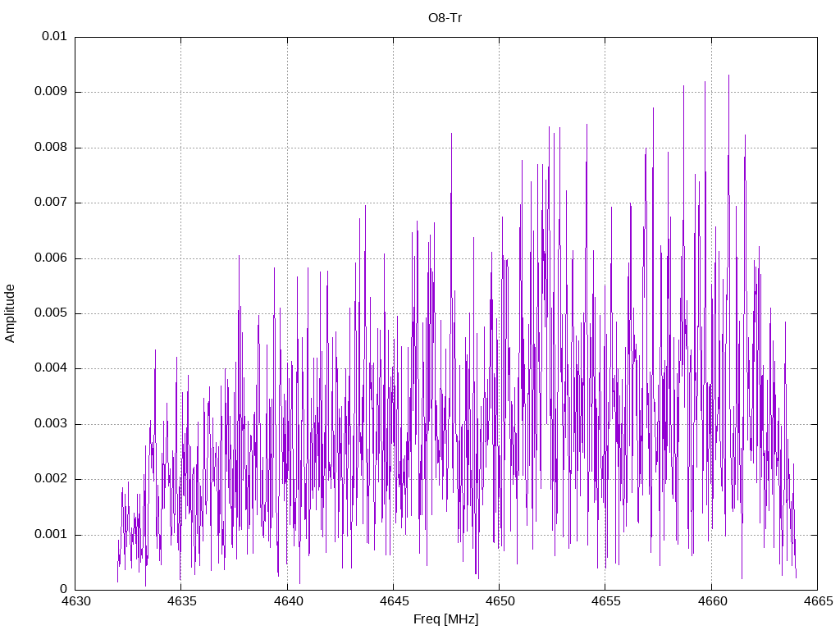
Task: Click the 0.01 y-axis tick label
Action: (55, 36)
